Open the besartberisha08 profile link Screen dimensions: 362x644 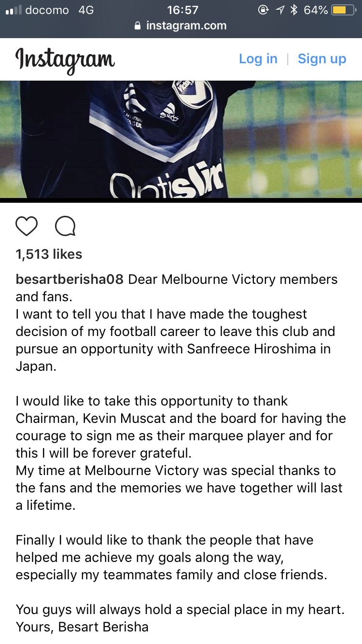click(70, 280)
